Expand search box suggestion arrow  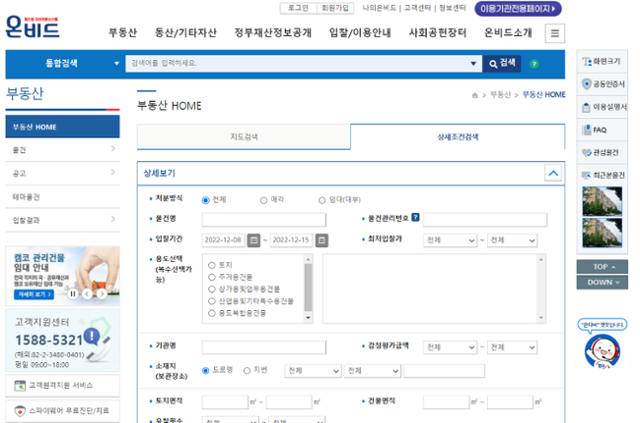(x=473, y=64)
